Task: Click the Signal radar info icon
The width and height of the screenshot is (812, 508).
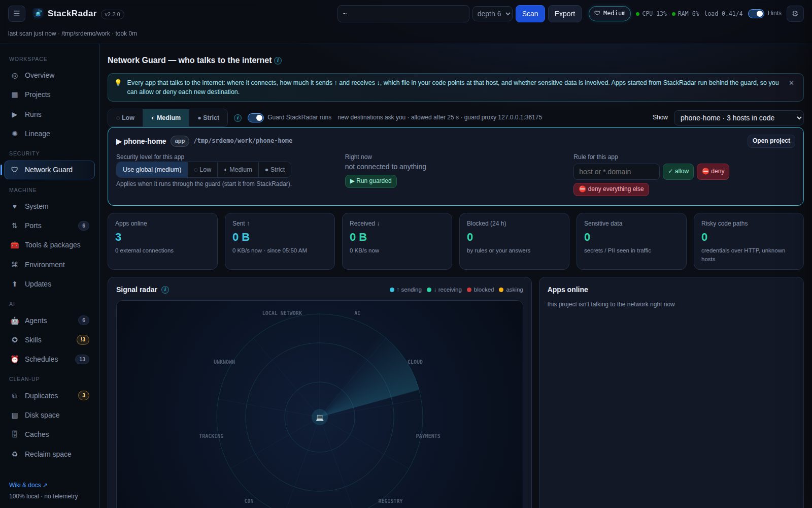Action: (165, 290)
